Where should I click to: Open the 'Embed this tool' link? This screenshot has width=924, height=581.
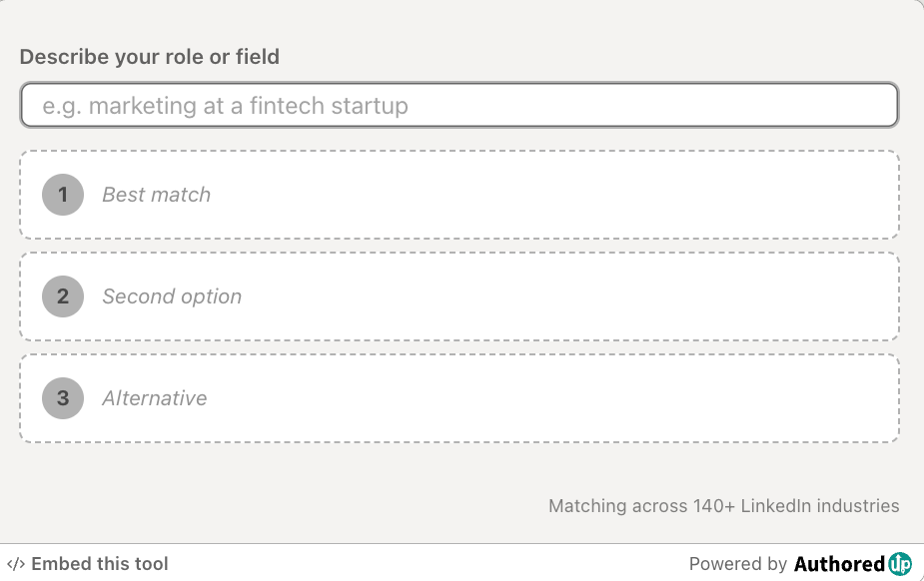[100, 564]
